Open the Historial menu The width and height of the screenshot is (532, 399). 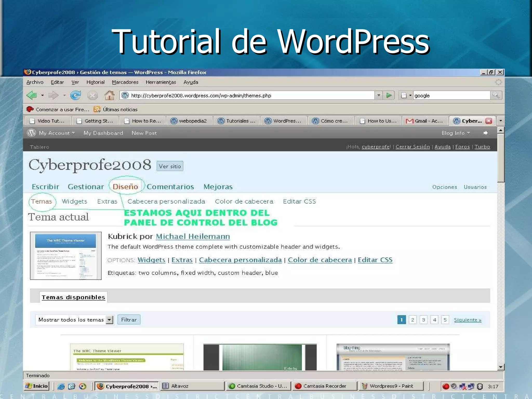pos(95,82)
